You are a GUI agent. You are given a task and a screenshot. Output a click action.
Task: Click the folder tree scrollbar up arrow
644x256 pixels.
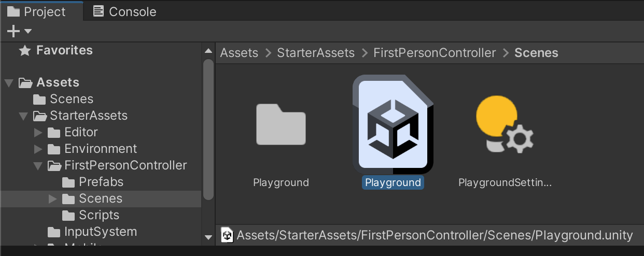[208, 51]
